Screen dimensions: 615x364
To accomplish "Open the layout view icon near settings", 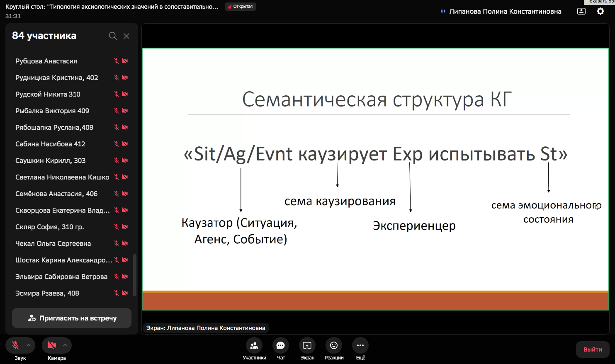I will 581,11.
